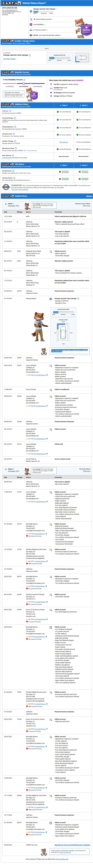Click Owner 1 Total Loss green checkmark
Image resolution: width=93 pixels, height=868 pixels.
(58, 112)
